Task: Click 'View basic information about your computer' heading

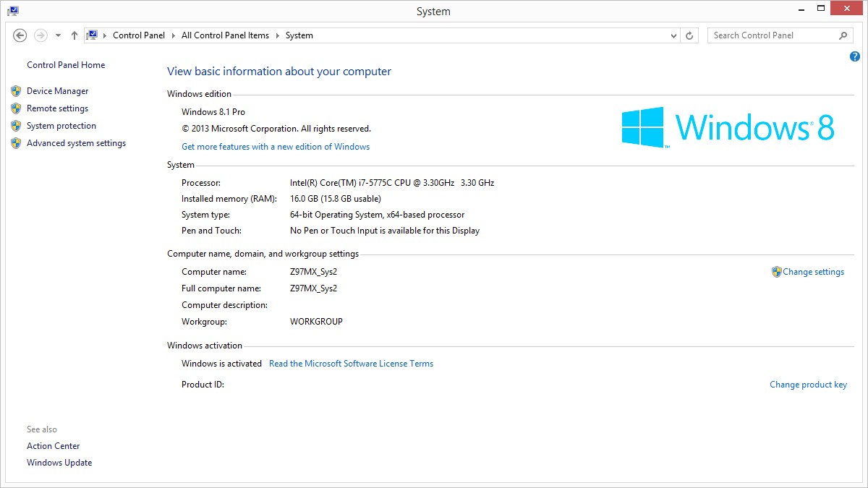Action: [x=279, y=72]
